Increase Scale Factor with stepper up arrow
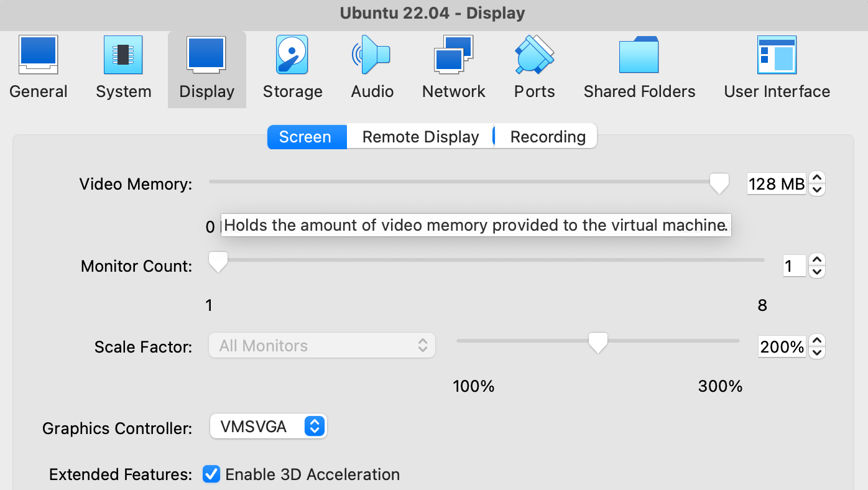The height and width of the screenshot is (490, 868). click(818, 340)
